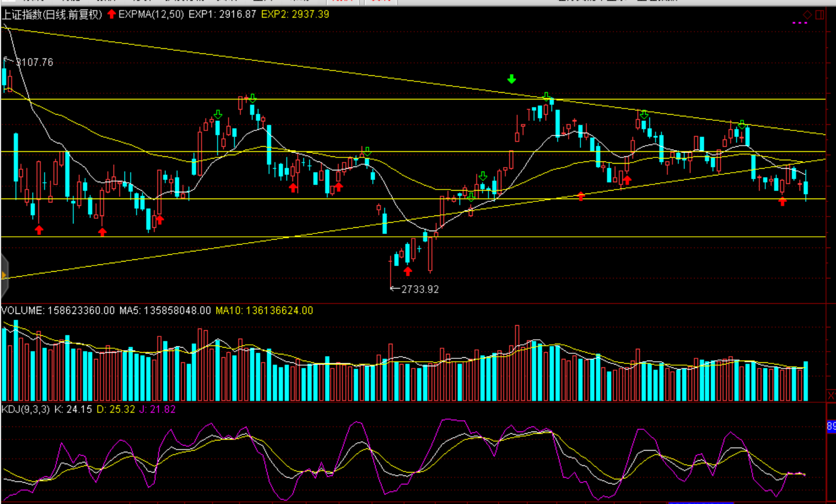Click the yellow EXP2 value text
The width and height of the screenshot is (836, 504).
pyautogui.click(x=295, y=14)
